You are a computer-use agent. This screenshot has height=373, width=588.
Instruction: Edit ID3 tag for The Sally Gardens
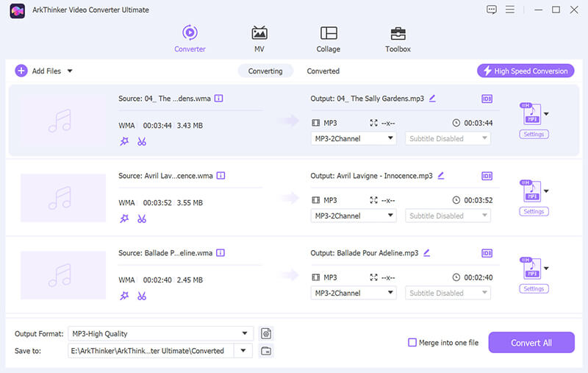pos(487,99)
